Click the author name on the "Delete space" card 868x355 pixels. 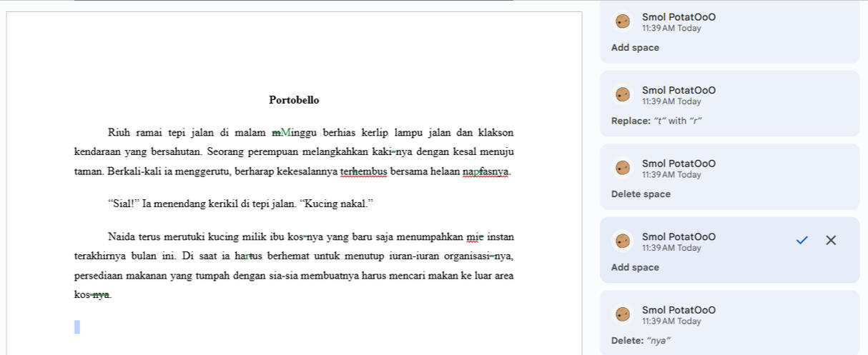(678, 164)
